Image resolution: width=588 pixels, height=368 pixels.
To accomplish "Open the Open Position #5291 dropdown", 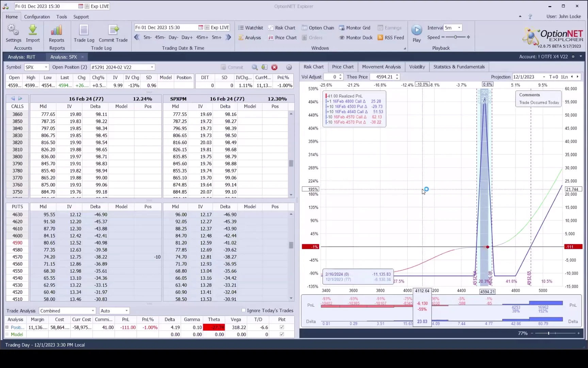I will 152,67.
